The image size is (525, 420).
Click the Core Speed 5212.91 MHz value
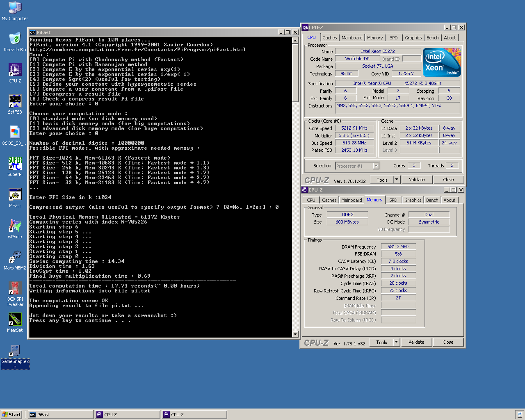(354, 128)
